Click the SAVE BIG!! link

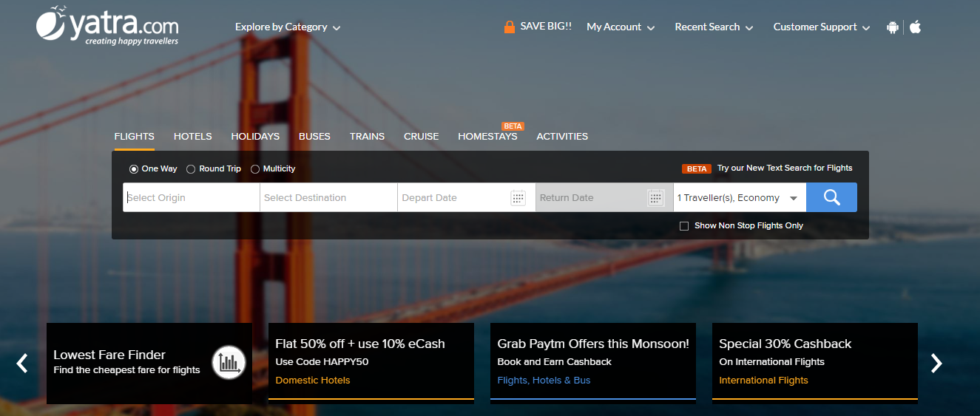coord(546,26)
